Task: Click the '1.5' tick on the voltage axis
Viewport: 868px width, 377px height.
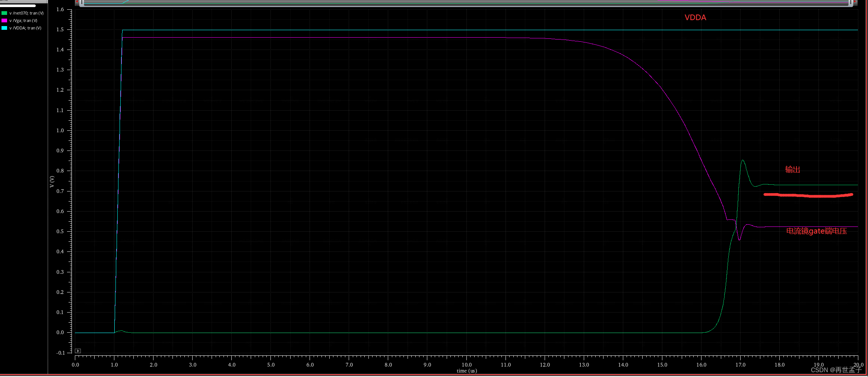Action: coord(60,30)
